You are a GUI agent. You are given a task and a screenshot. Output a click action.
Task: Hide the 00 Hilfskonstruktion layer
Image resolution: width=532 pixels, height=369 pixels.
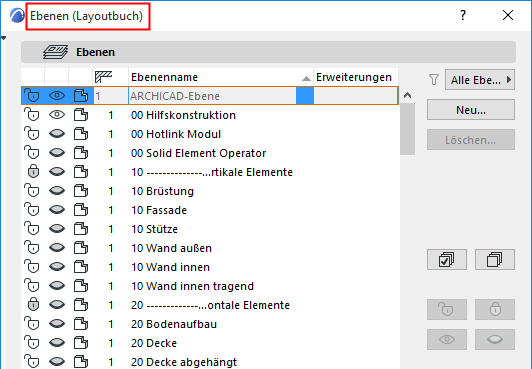(57, 115)
